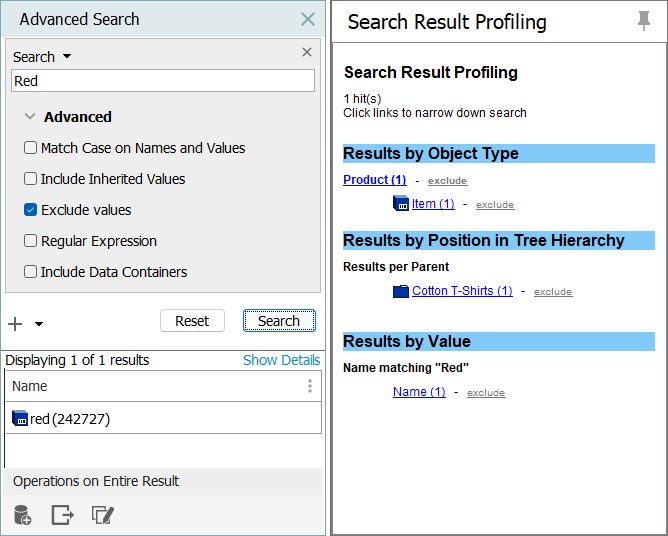Click in the search text field containing Red
This screenshot has height=536, width=668.
[162, 81]
